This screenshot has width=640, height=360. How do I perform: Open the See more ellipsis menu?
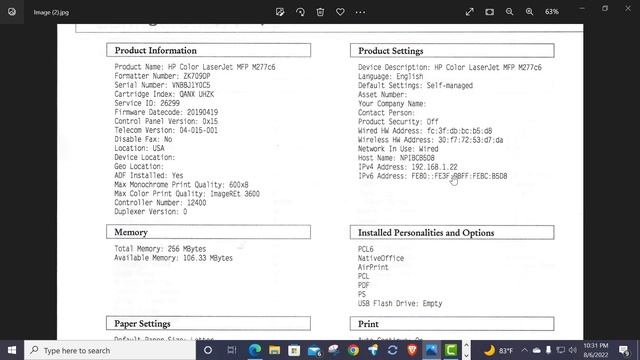(x=360, y=12)
